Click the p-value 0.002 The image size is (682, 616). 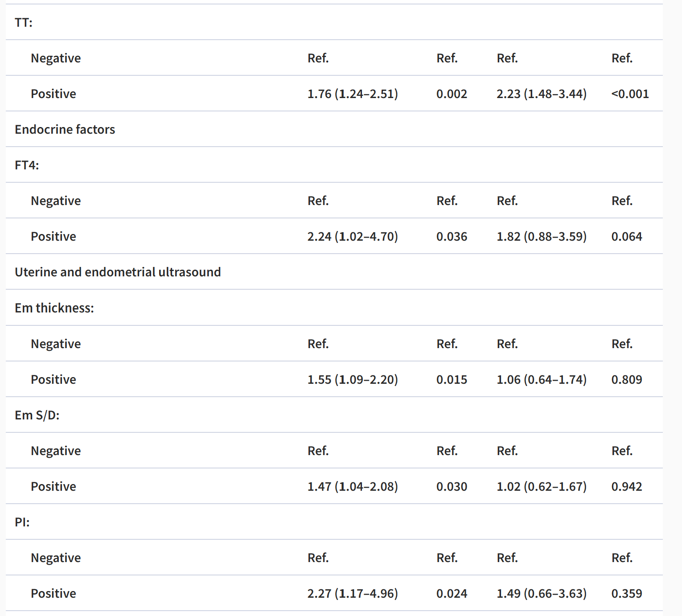[x=452, y=94]
